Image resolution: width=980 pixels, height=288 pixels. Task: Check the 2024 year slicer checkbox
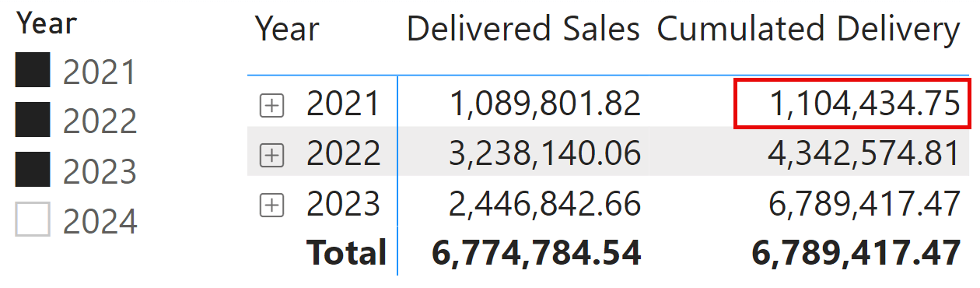[33, 219]
